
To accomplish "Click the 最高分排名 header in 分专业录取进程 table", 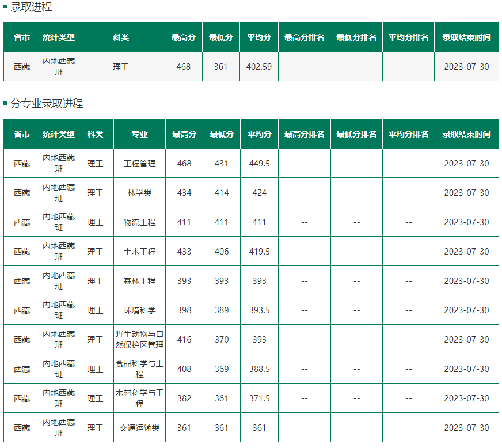I will (305, 134).
